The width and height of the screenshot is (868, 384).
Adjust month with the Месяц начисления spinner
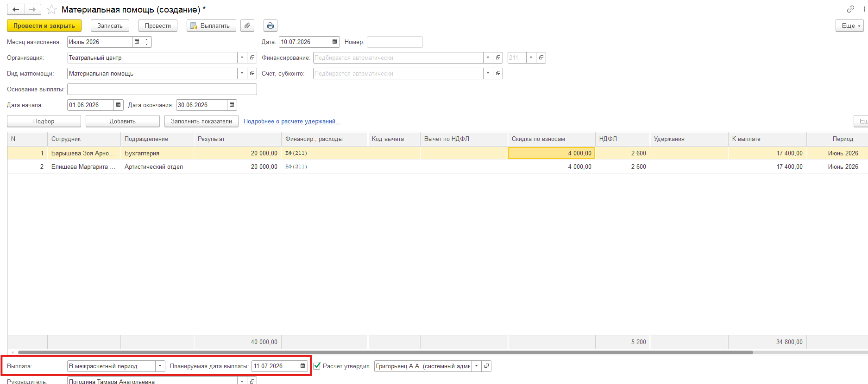coord(147,42)
